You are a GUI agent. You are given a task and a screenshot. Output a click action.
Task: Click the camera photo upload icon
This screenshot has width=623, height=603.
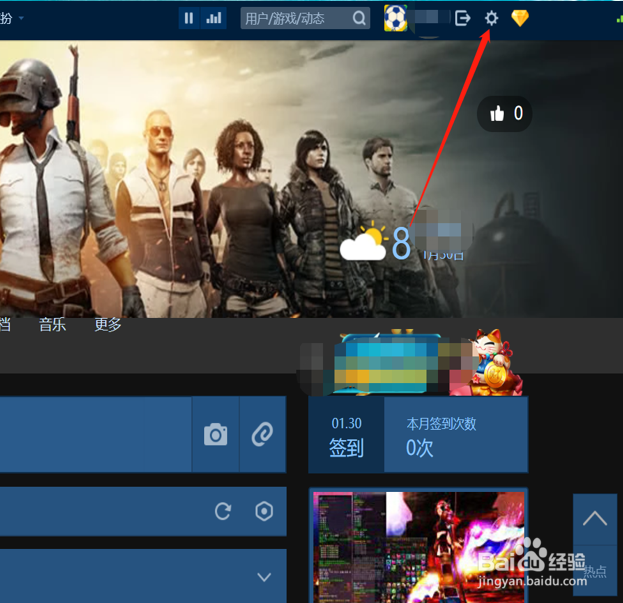pyautogui.click(x=215, y=434)
